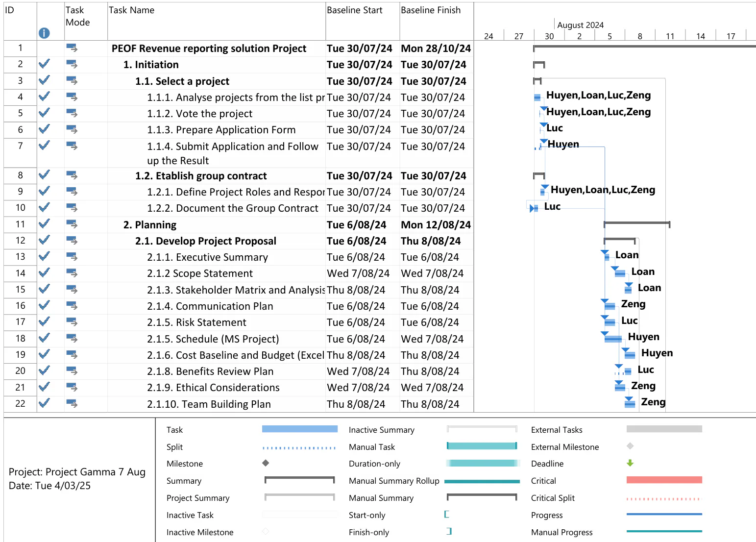The width and height of the screenshot is (756, 542).
Task: Click the task mode icon for Prepare Application Form
Action: (x=72, y=129)
